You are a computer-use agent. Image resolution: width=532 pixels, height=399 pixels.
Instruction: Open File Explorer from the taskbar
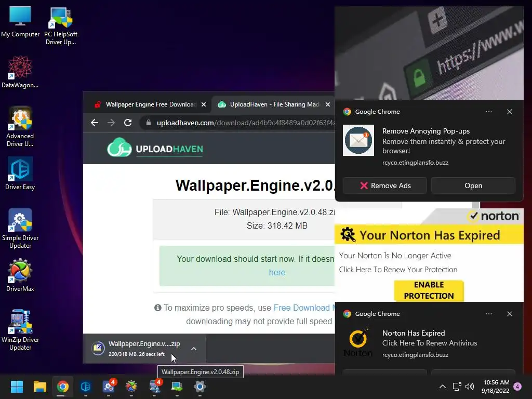coord(39,387)
